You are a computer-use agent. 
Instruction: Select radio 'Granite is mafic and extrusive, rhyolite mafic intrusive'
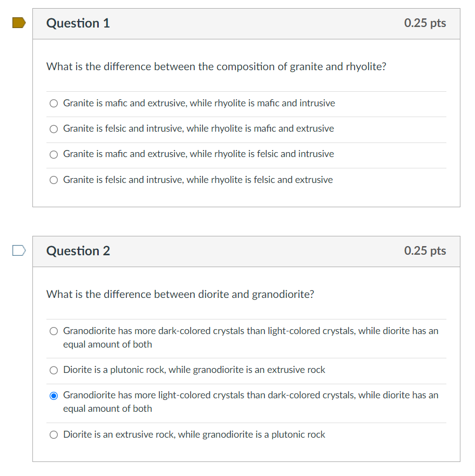53,103
